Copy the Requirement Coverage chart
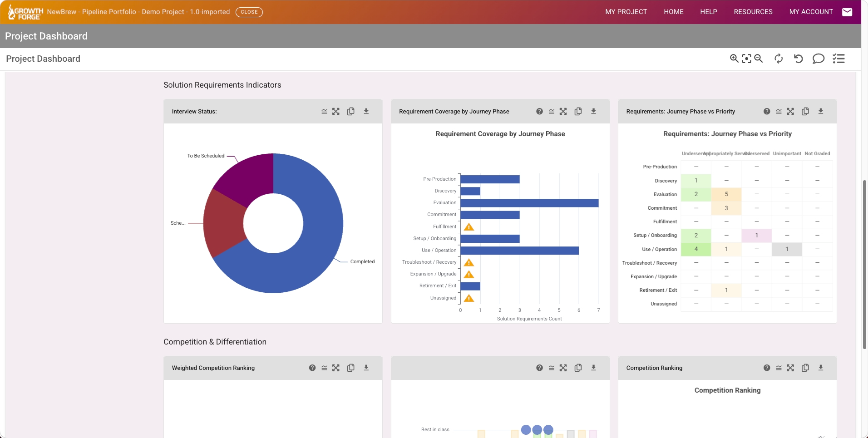This screenshot has width=868, height=438. click(x=578, y=111)
